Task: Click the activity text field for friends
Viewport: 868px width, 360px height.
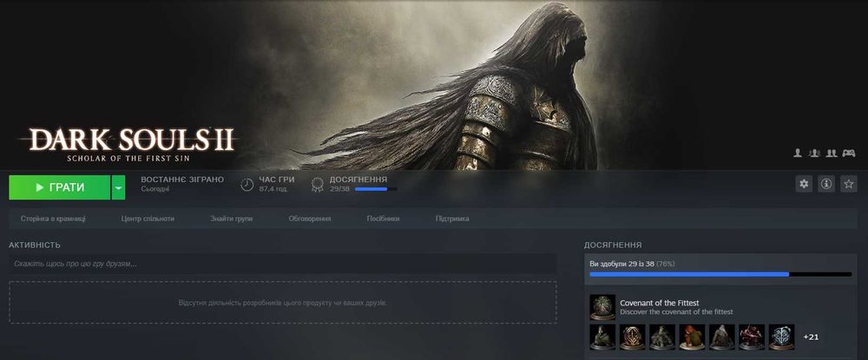Action: tap(283, 264)
